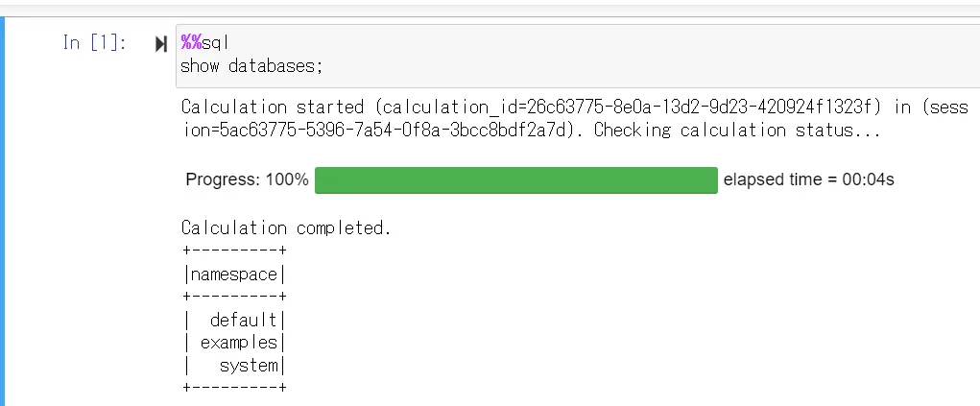
Task: Click the bottom border of the result table
Action: [234, 388]
